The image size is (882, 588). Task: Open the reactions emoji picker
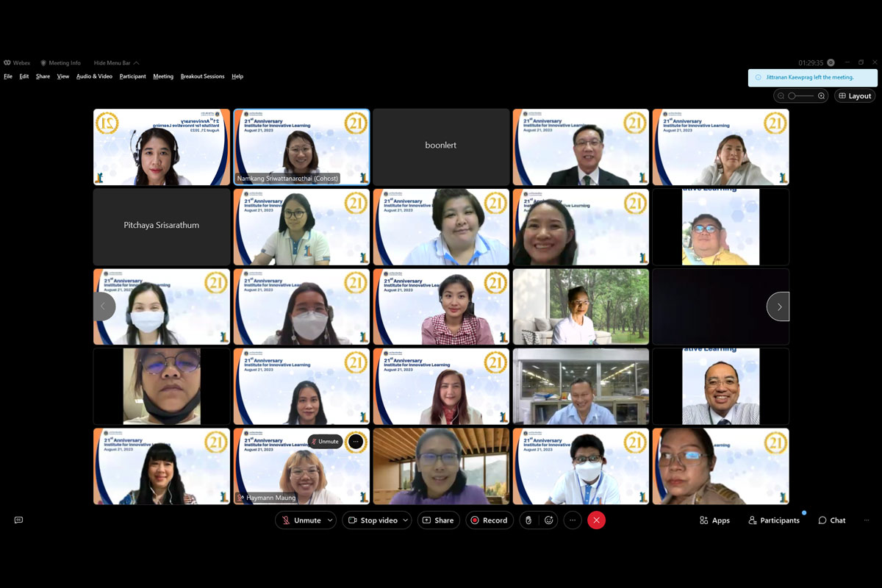pos(548,520)
